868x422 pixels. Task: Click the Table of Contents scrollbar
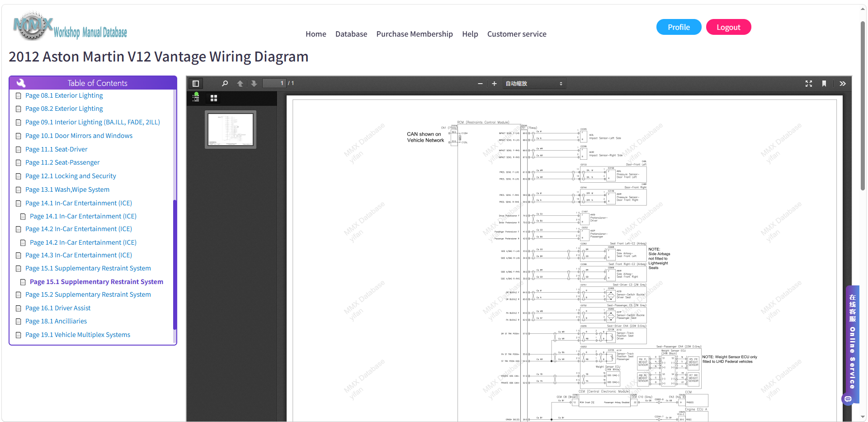(175, 265)
